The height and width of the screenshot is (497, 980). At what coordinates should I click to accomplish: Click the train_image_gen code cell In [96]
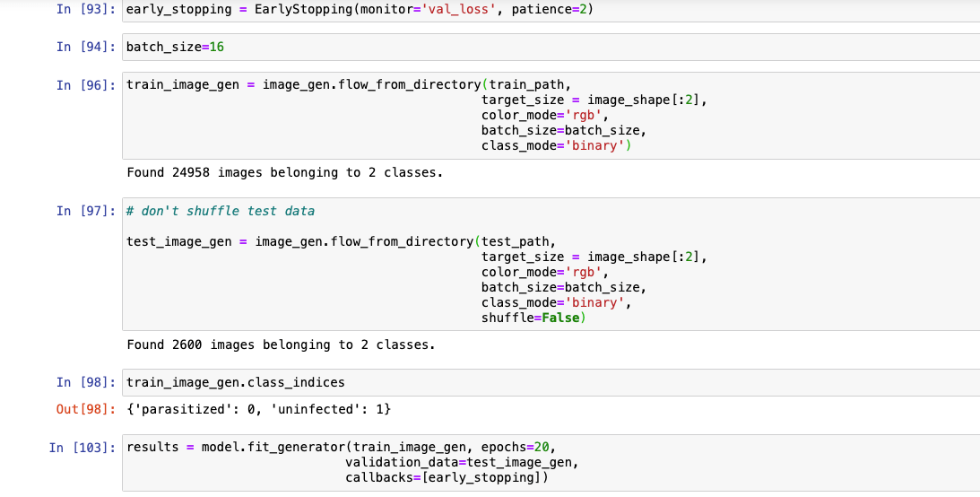(551, 116)
